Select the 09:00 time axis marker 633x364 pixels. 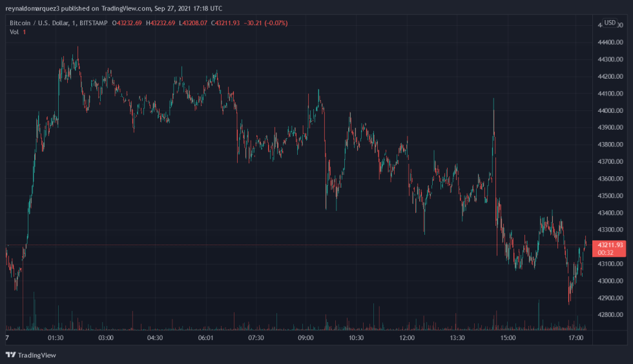(x=306, y=338)
